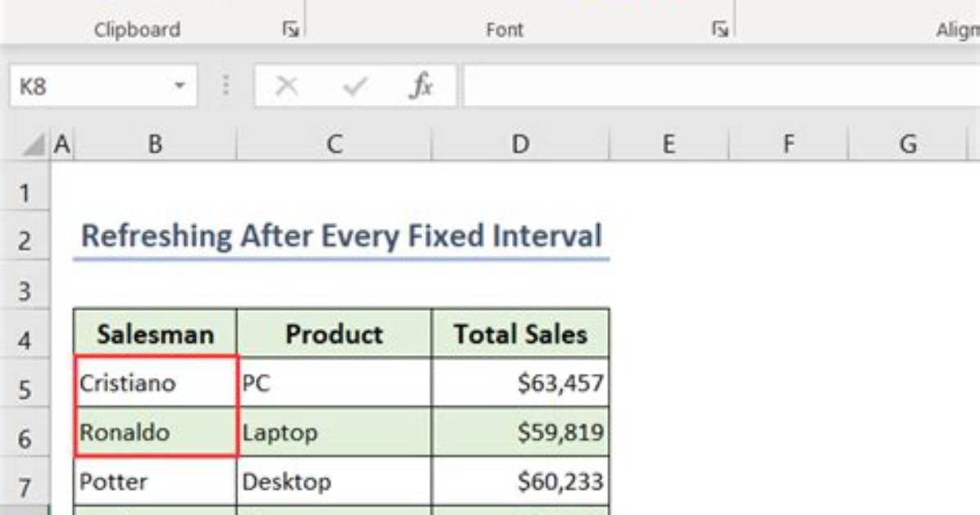Select the cell containing 'Potter'
The image size is (980, 515).
pos(155,481)
